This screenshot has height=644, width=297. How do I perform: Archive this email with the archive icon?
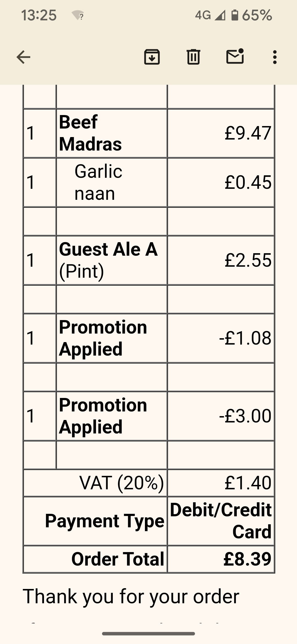pyautogui.click(x=152, y=57)
